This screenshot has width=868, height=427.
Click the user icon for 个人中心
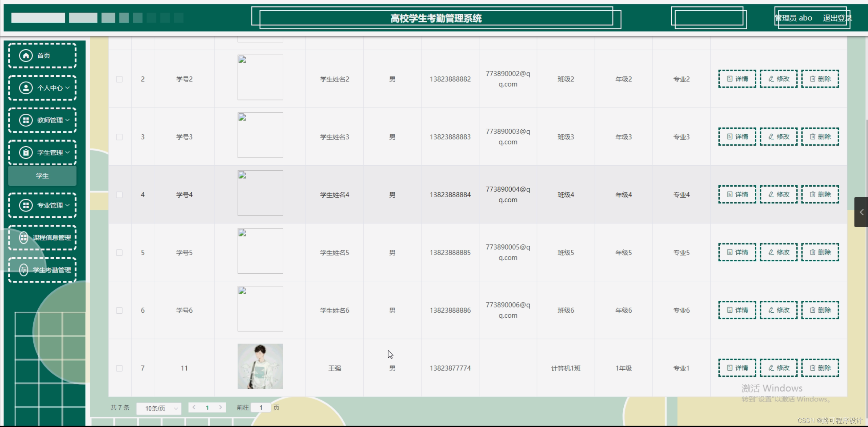[26, 88]
